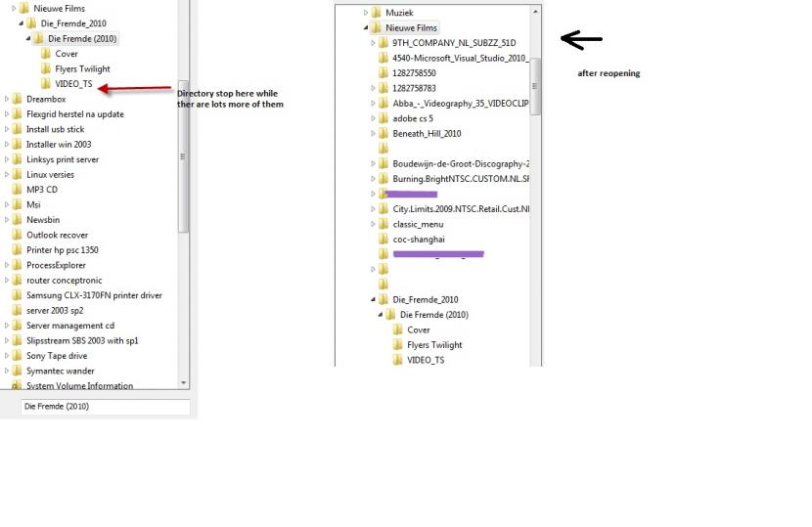The width and height of the screenshot is (812, 527).
Task: Click the Newsbin folder icon
Action: [x=17, y=220]
